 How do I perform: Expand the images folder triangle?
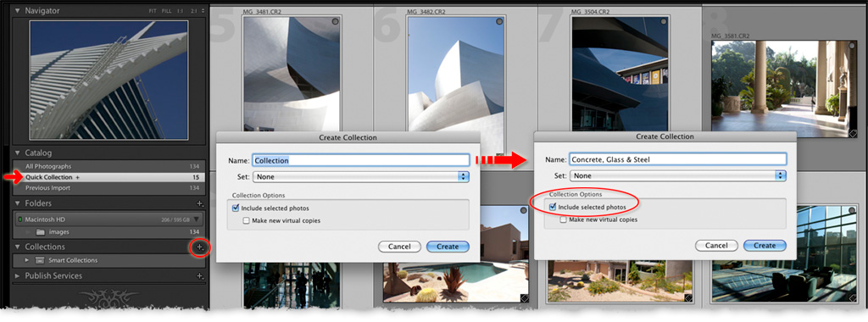(x=28, y=232)
